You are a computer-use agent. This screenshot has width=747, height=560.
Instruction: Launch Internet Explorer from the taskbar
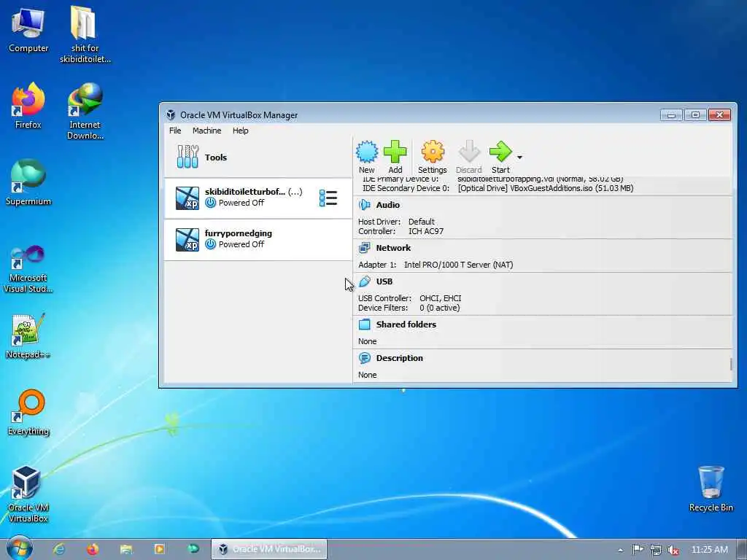(x=59, y=549)
